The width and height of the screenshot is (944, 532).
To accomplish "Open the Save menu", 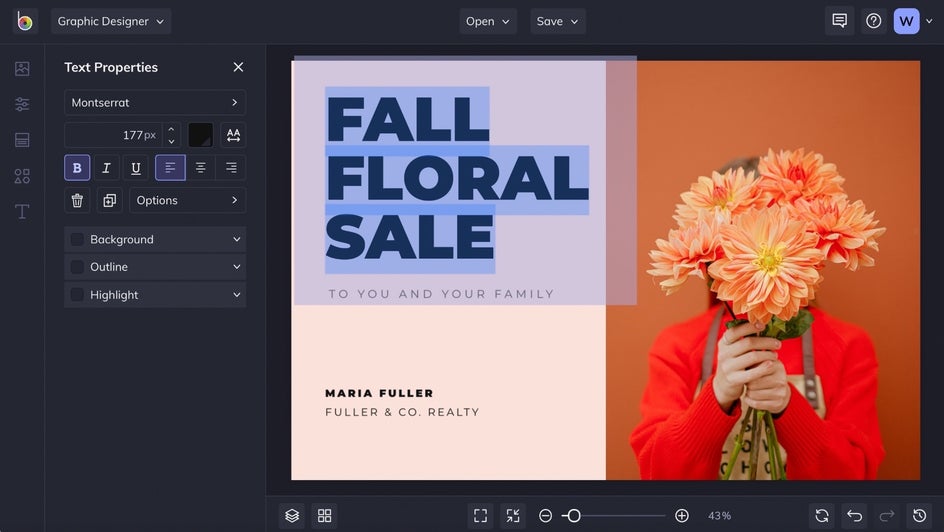I will click(x=558, y=21).
